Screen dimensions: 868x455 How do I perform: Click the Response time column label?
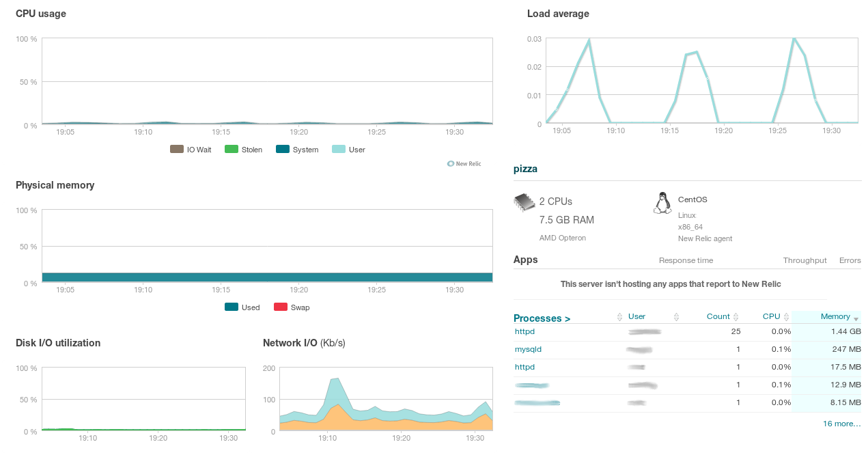coord(686,260)
